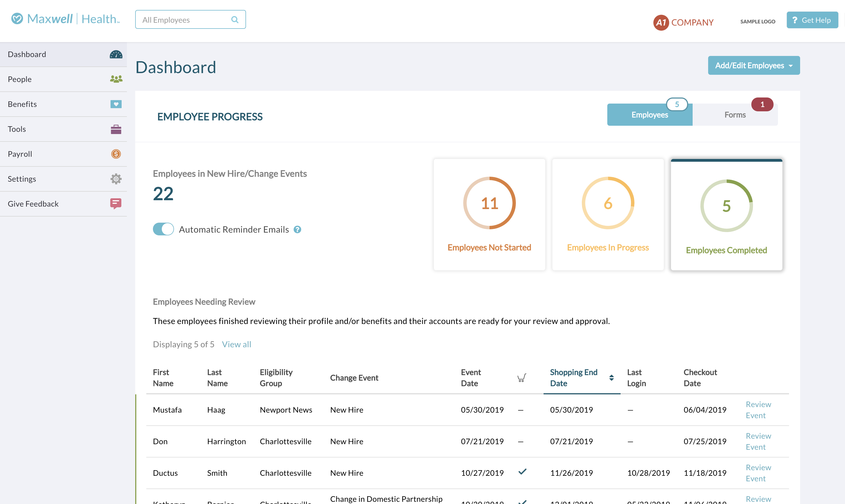The image size is (845, 504).
Task: Click the 06/04/2019 checkout date cell
Action: click(705, 410)
